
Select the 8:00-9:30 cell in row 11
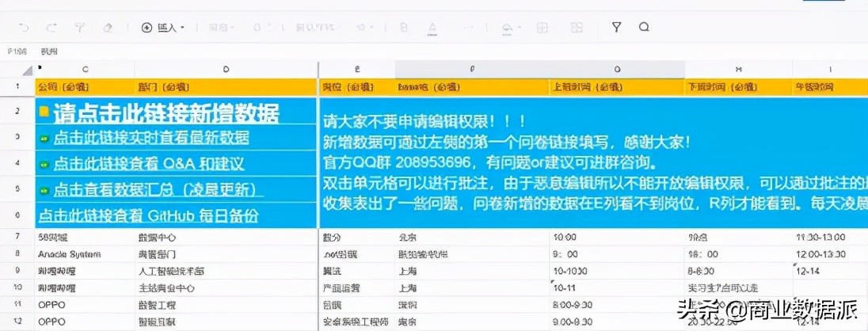click(617, 305)
